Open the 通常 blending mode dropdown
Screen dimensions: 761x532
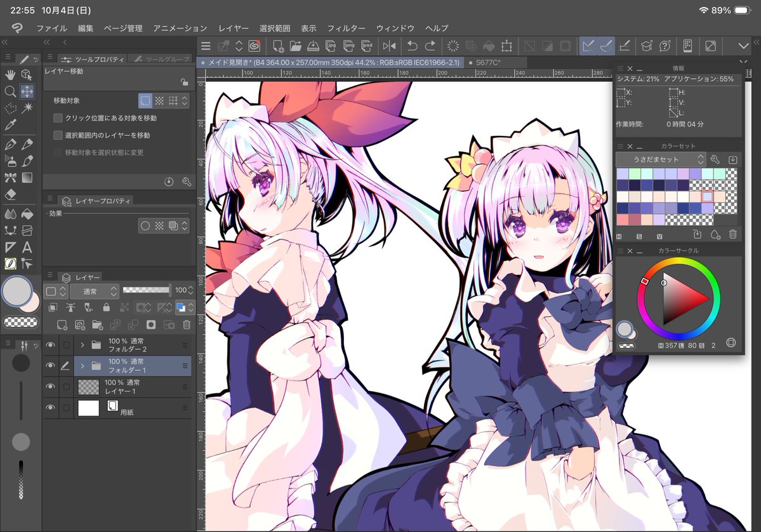pyautogui.click(x=94, y=291)
